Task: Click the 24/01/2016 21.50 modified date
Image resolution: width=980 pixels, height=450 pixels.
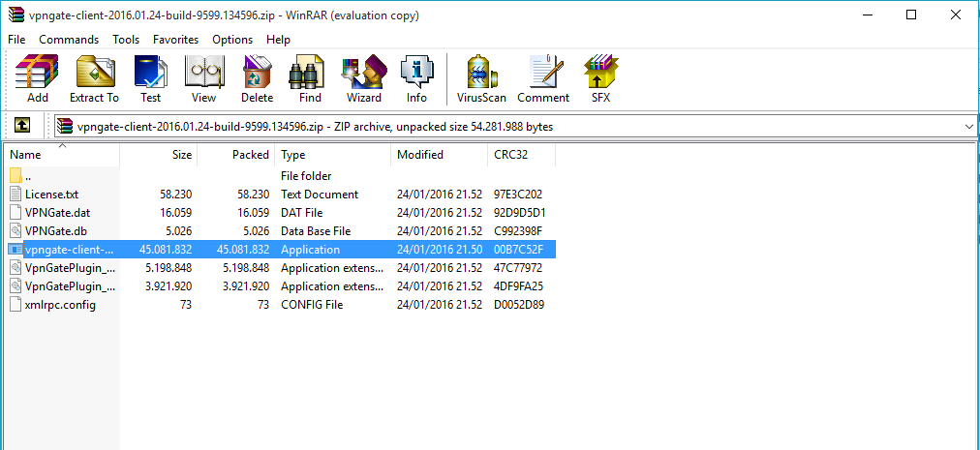Action: pos(440,250)
